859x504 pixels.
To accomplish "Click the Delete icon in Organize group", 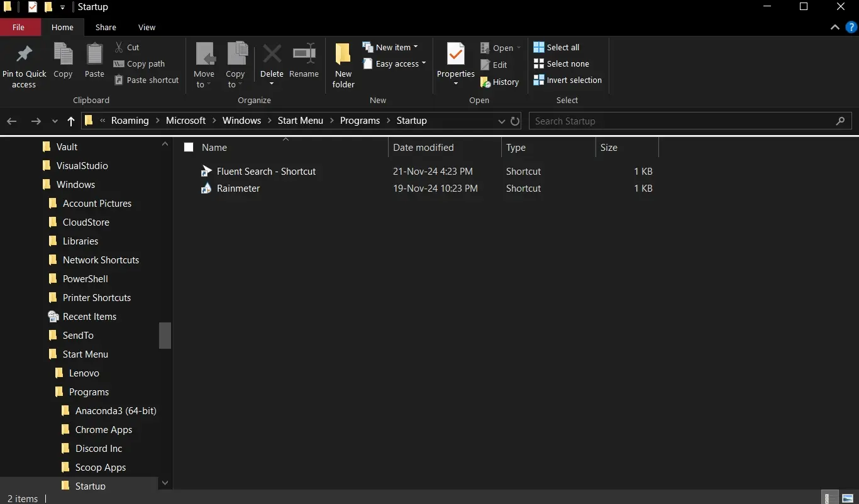I will [272, 55].
